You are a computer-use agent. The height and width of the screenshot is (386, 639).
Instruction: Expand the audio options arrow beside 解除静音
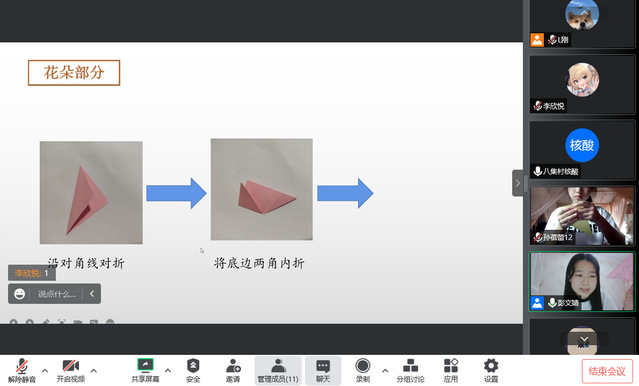pyautogui.click(x=45, y=371)
